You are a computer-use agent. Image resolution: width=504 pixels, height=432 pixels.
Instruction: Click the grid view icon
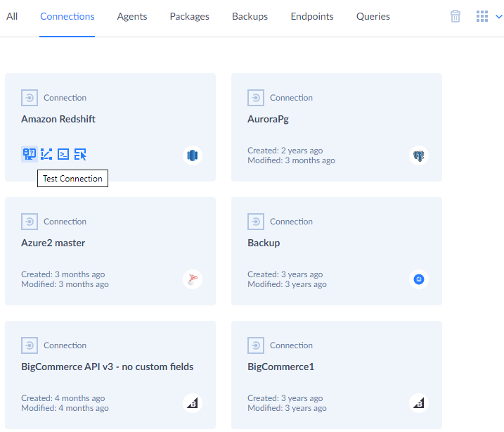[482, 16]
